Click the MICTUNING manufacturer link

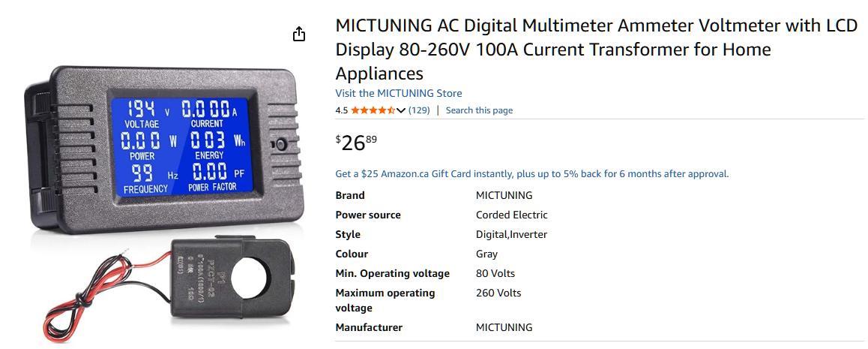pos(504,328)
